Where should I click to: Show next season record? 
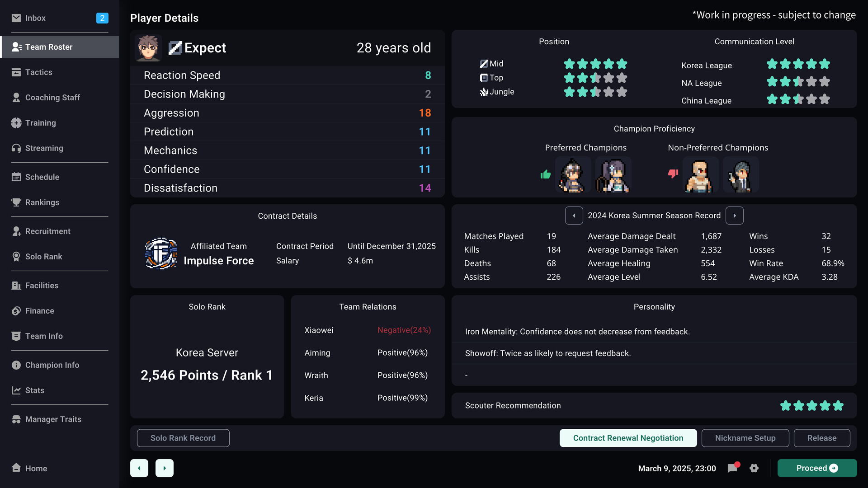click(x=734, y=216)
